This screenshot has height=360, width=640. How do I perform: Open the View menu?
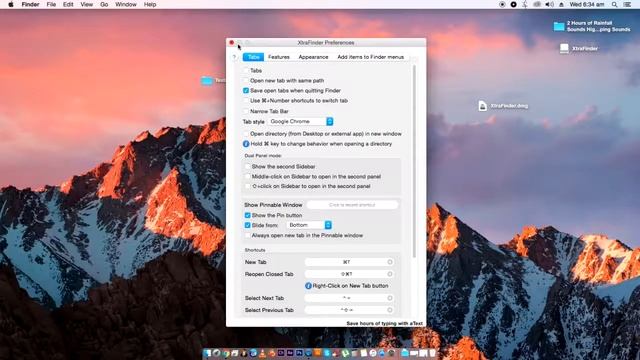(x=87, y=4)
